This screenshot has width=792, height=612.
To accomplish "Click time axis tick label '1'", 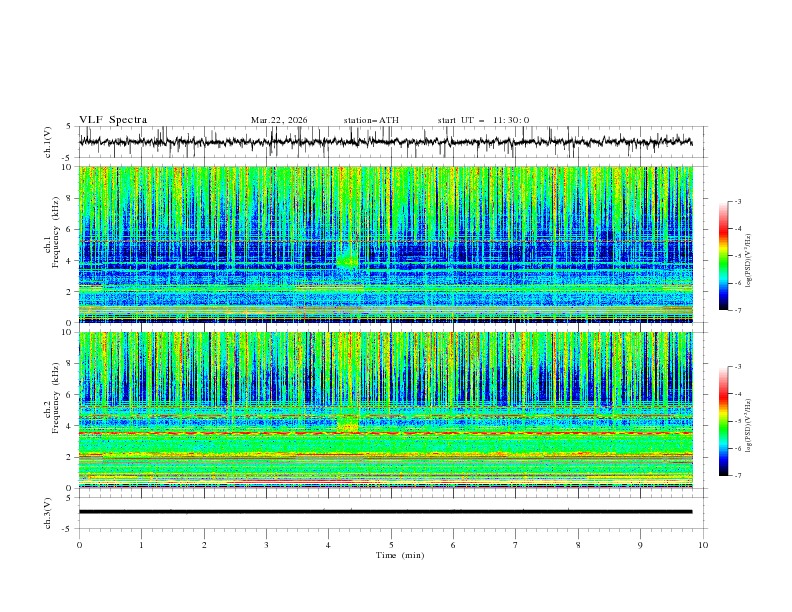I will tap(141, 545).
